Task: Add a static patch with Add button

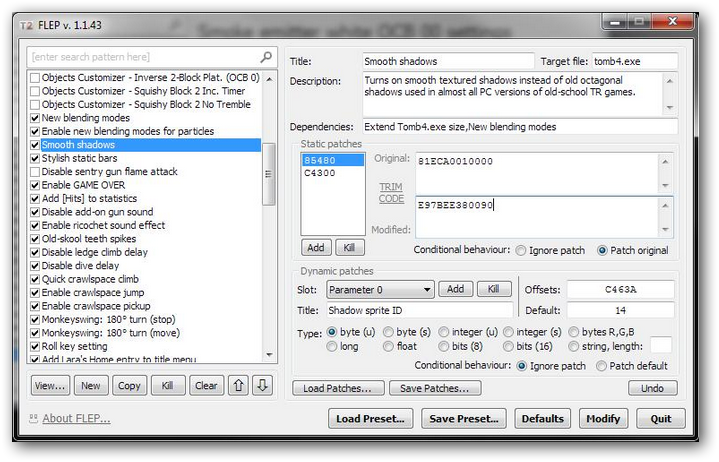Action: pos(316,248)
